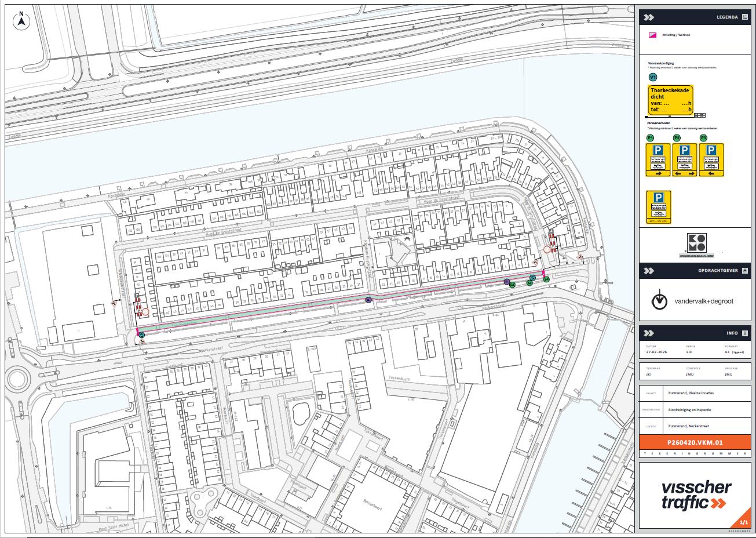Click the yellow Thorbeckekade dicht sign
This screenshot has height=538, width=756.
(670, 100)
